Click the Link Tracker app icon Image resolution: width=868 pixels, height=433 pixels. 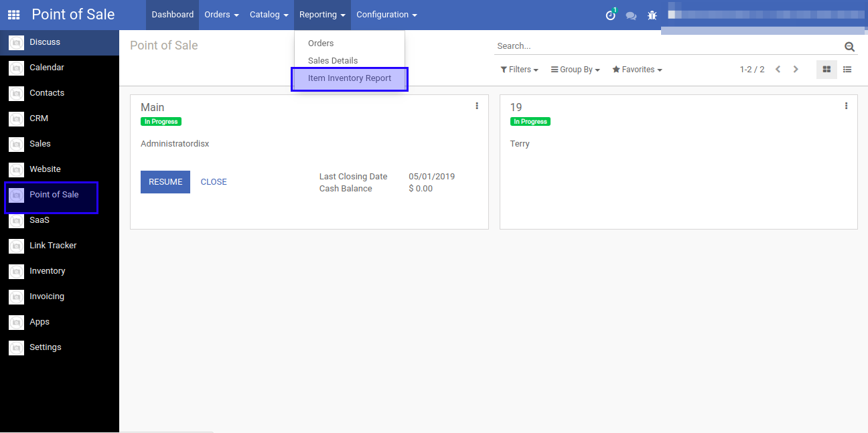click(17, 246)
